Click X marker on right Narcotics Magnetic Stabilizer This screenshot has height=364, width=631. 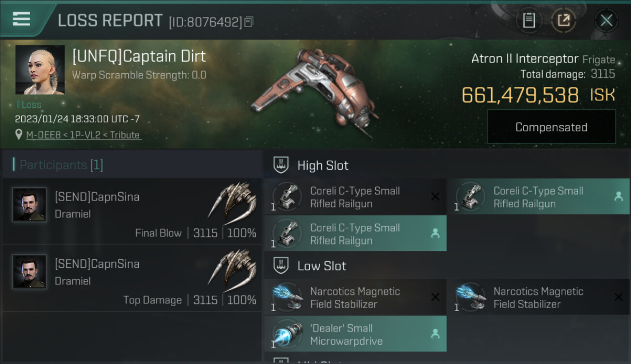pyautogui.click(x=618, y=297)
